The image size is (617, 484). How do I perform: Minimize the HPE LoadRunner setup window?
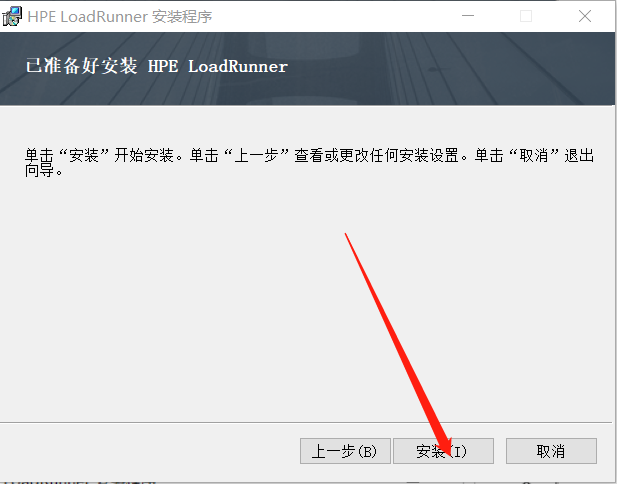click(468, 16)
